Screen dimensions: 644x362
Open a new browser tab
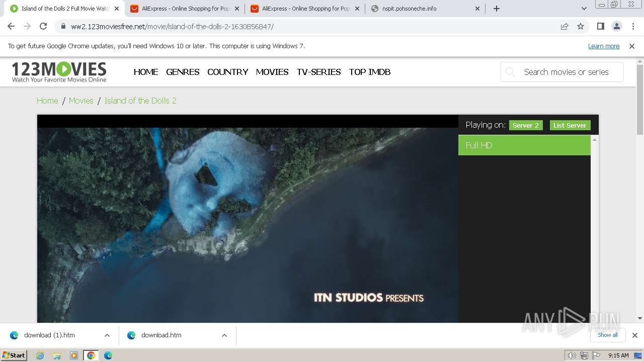point(497,9)
